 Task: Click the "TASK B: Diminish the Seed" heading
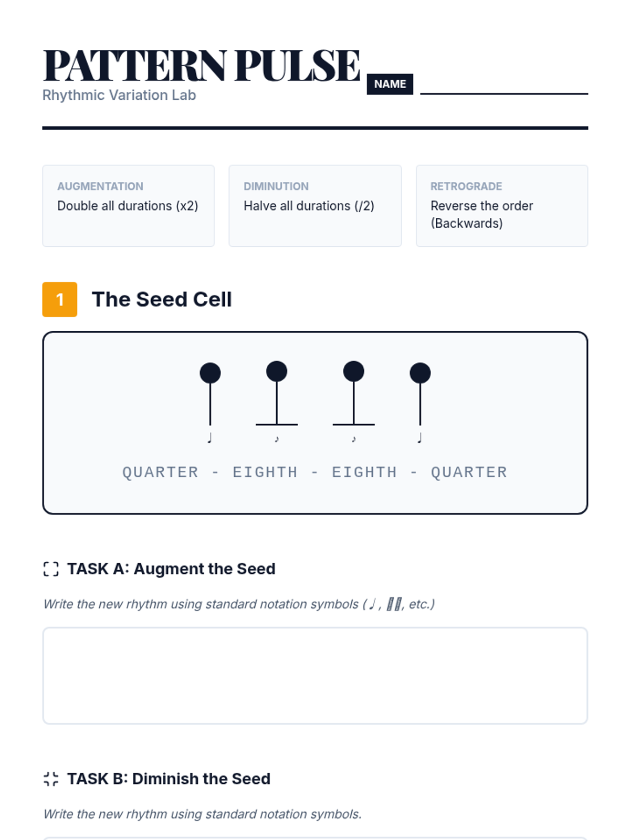tap(169, 779)
